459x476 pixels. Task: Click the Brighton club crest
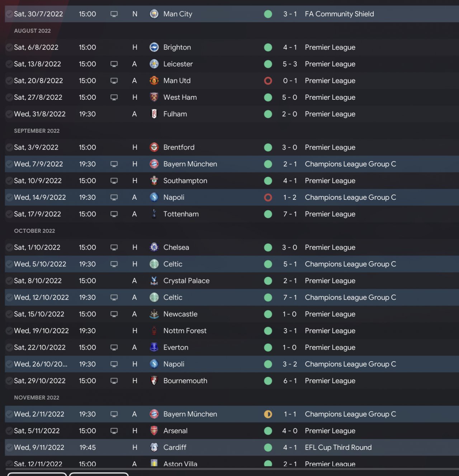tap(154, 47)
